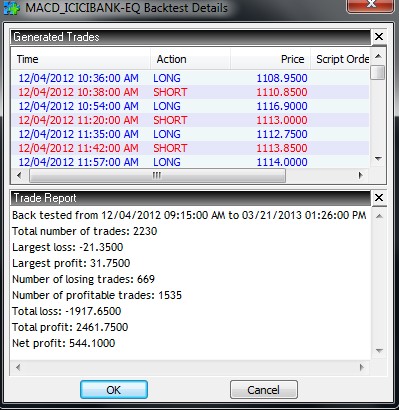Sort trades by the Price column header
Image resolution: width=399 pixels, height=410 pixels.
click(x=270, y=59)
